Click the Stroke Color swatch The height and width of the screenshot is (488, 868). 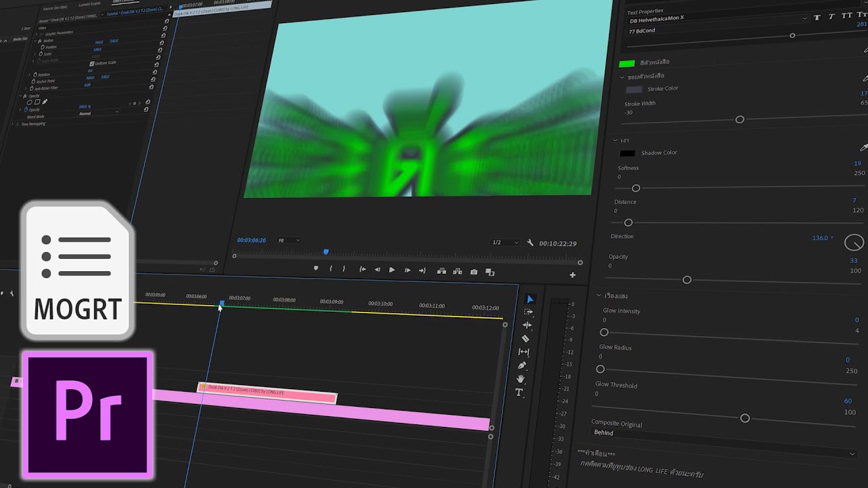pyautogui.click(x=633, y=89)
